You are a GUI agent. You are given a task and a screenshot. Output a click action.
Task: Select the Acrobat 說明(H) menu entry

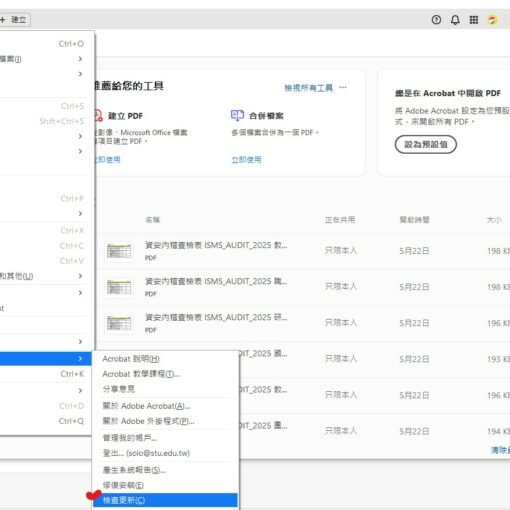(x=166, y=359)
